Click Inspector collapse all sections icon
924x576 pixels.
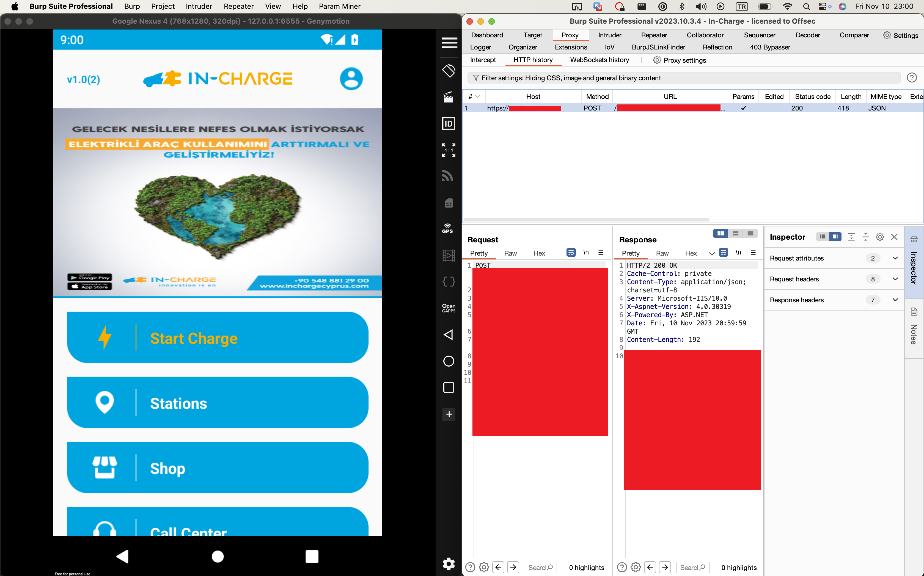[865, 237]
